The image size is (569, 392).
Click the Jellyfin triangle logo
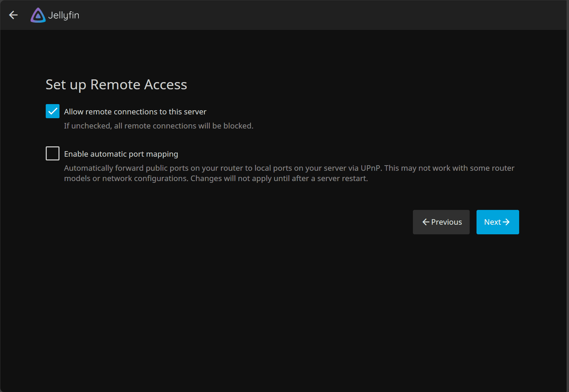(x=38, y=15)
